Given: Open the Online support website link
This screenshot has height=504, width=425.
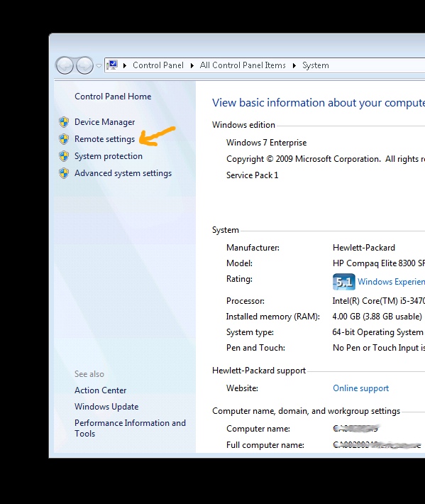Looking at the screenshot, I should [x=360, y=388].
